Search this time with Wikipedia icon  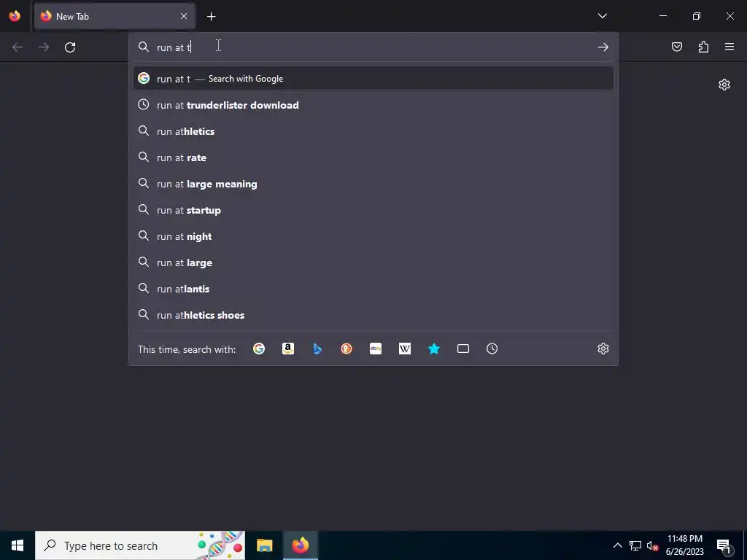click(x=404, y=349)
